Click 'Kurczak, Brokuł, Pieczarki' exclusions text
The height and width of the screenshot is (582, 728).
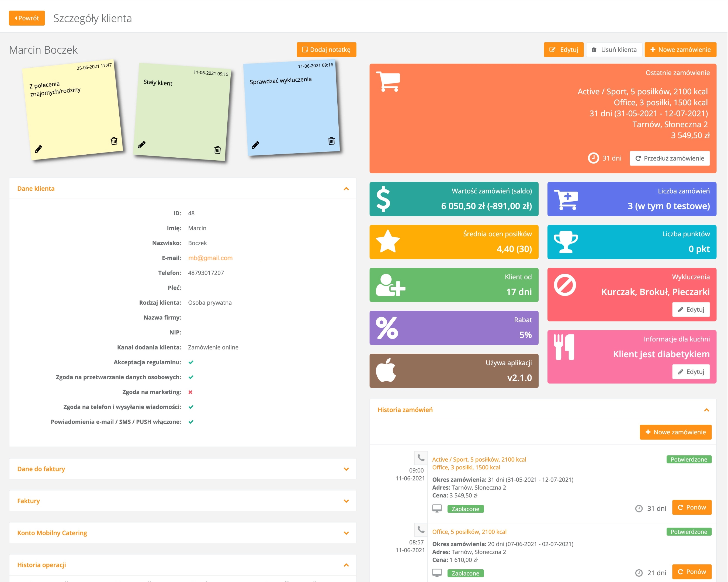click(x=656, y=292)
